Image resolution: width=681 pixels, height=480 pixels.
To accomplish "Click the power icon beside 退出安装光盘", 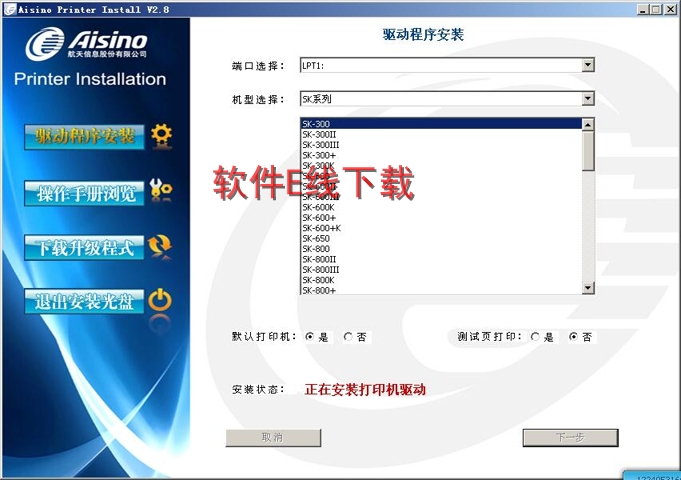I will pyautogui.click(x=160, y=299).
